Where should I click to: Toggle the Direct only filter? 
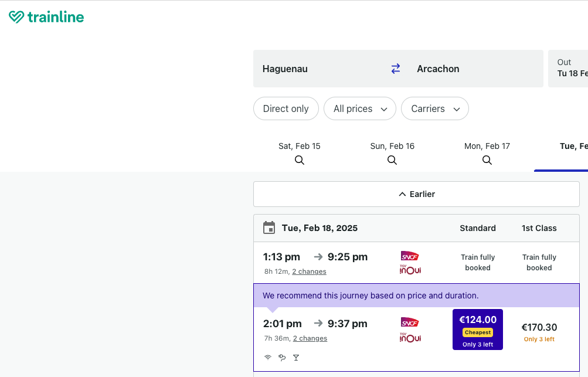pos(285,108)
